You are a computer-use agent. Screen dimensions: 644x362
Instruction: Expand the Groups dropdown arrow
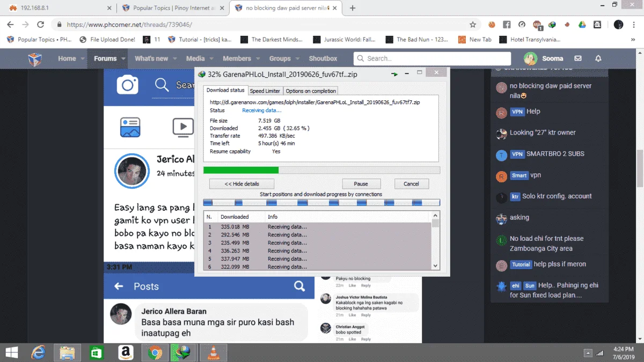pos(297,59)
